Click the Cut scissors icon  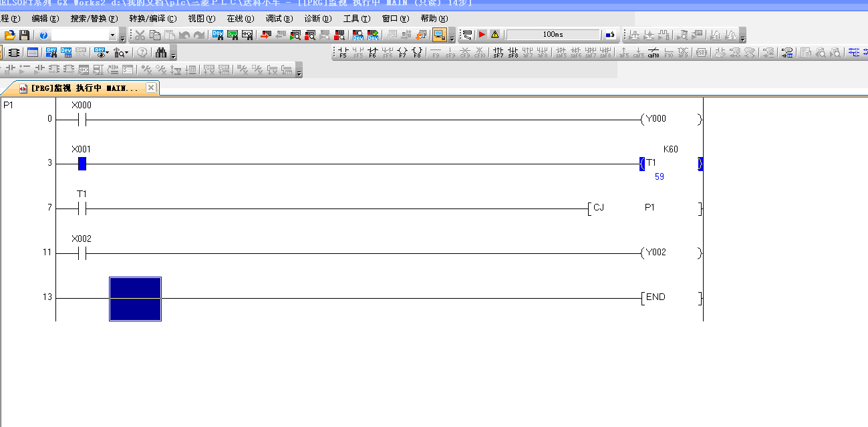pyautogui.click(x=140, y=35)
